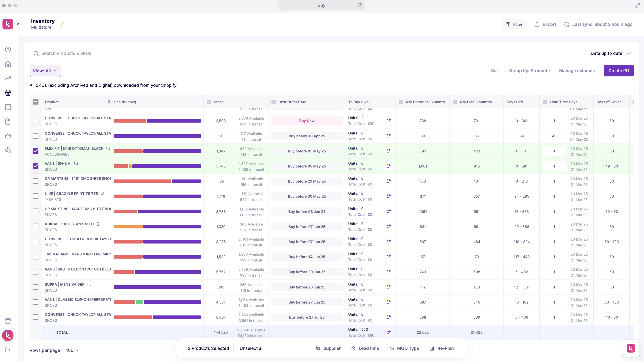The width and height of the screenshot is (644, 362).
Task: Check the ADIDAS KID'S STAN SMITH checkbox
Action: click(36, 226)
